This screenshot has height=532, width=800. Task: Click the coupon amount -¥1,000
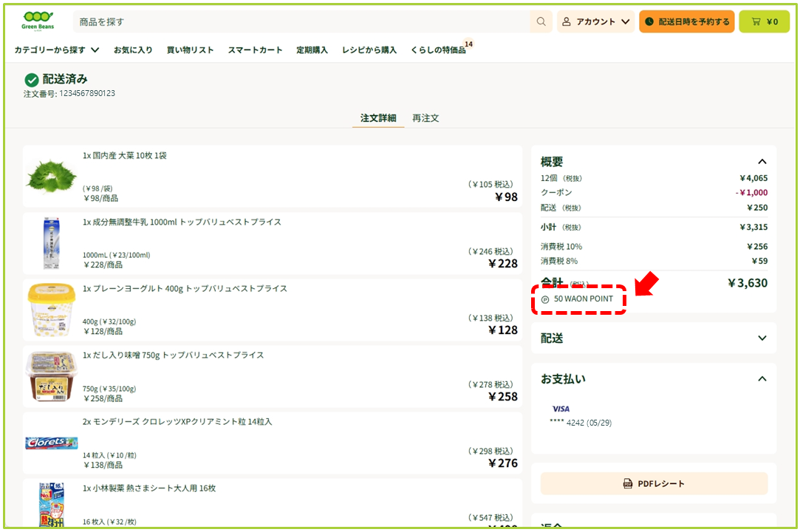click(x=751, y=192)
